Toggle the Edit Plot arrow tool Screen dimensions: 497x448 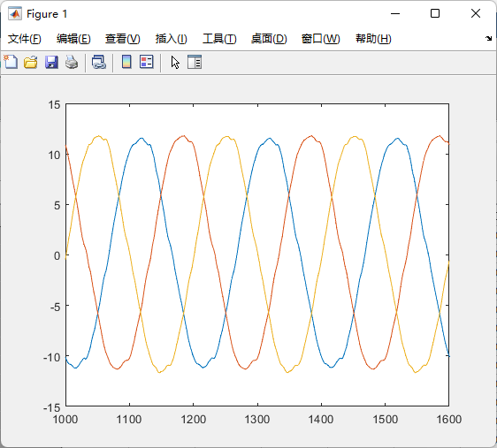tap(175, 63)
